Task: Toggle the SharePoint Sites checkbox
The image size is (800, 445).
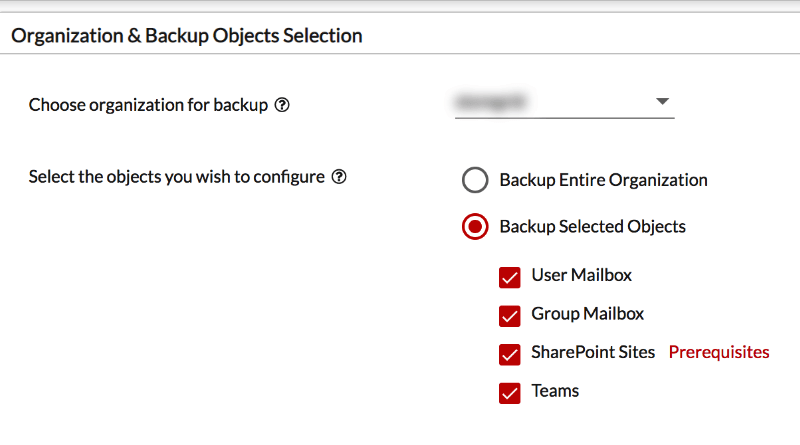Action: pos(510,355)
